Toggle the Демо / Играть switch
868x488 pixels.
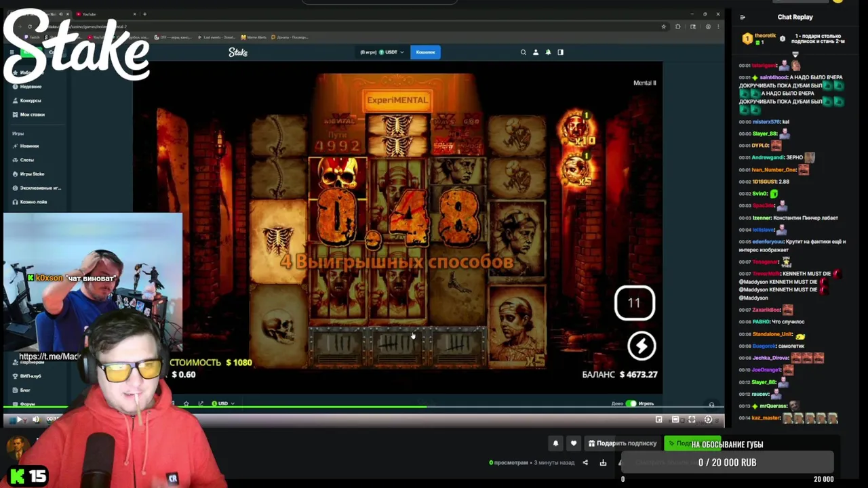(631, 403)
